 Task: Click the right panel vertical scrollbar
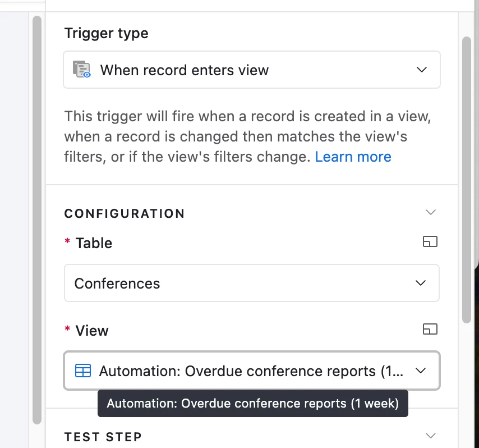pos(467,180)
